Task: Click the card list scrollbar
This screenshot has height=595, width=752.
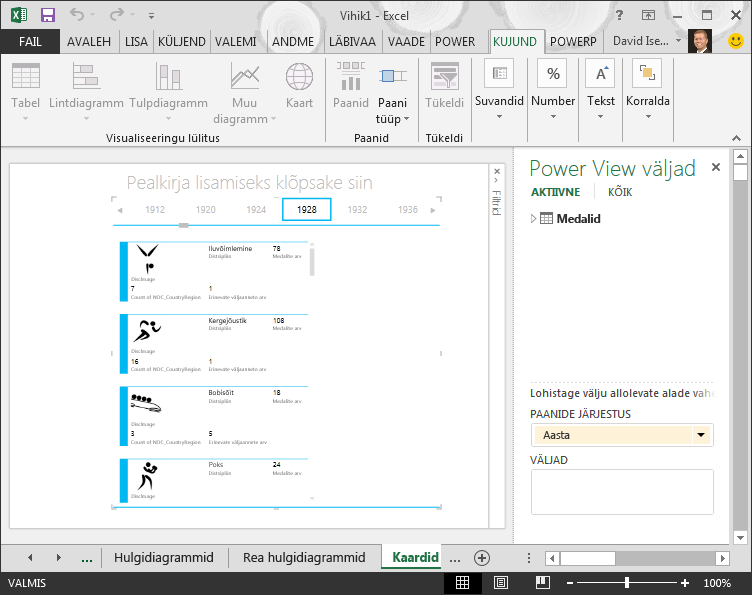Action: [x=312, y=262]
